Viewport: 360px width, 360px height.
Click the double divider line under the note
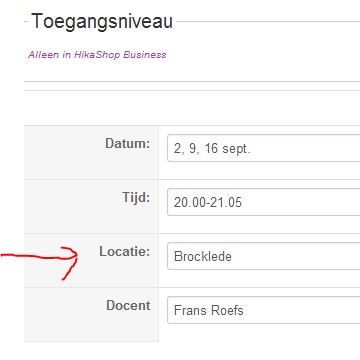click(x=192, y=86)
